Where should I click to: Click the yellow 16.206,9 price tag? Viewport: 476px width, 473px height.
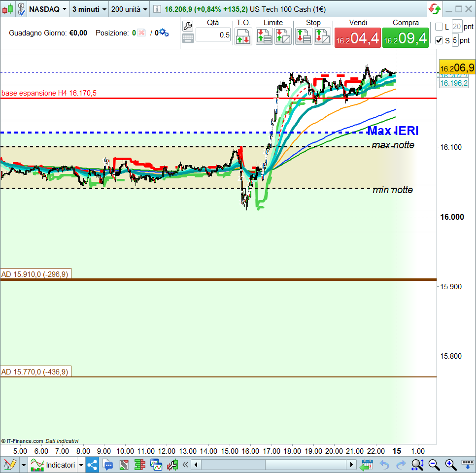[x=457, y=68]
